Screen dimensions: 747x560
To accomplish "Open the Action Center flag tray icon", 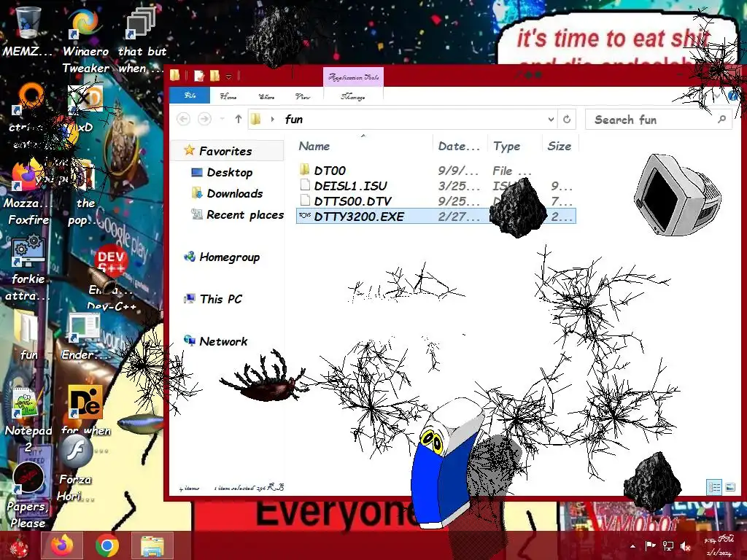I will 650,545.
